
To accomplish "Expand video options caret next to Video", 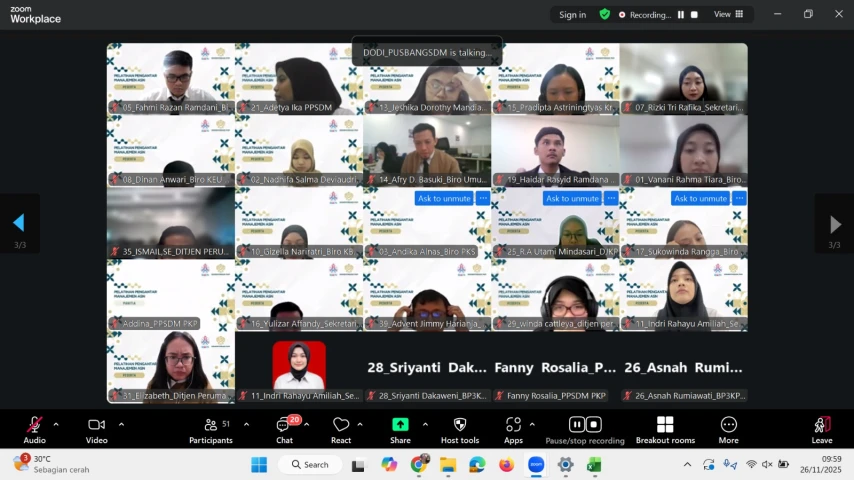I will 121,424.
